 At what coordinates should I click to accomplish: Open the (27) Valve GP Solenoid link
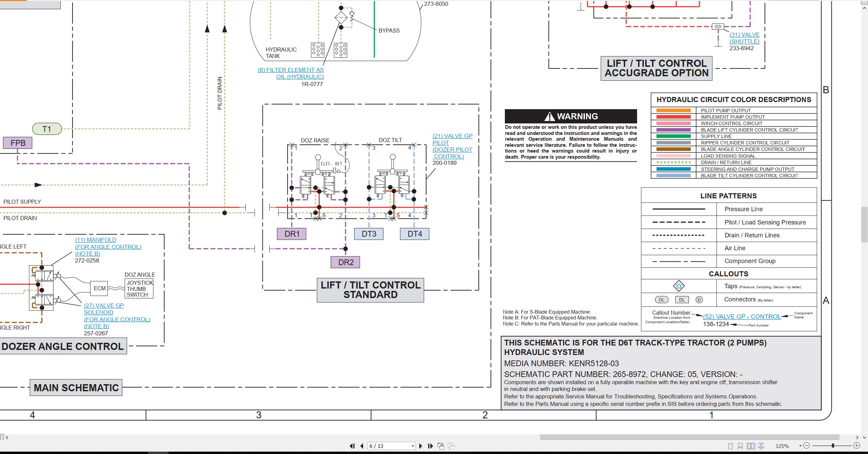click(117, 316)
